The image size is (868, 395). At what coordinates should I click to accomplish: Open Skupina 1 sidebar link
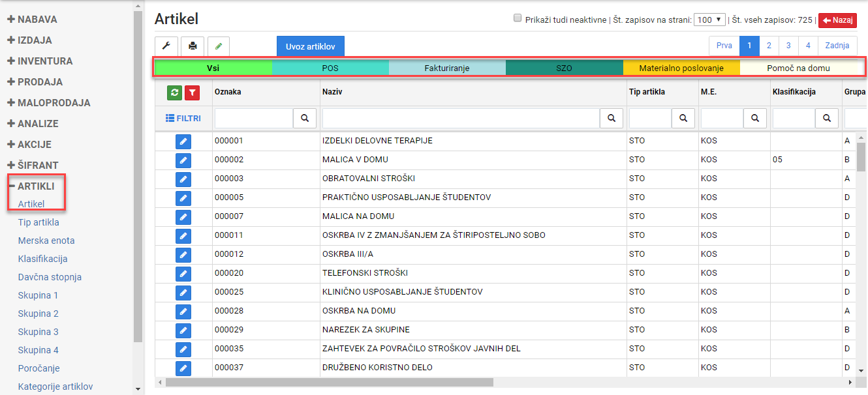pyautogui.click(x=39, y=295)
